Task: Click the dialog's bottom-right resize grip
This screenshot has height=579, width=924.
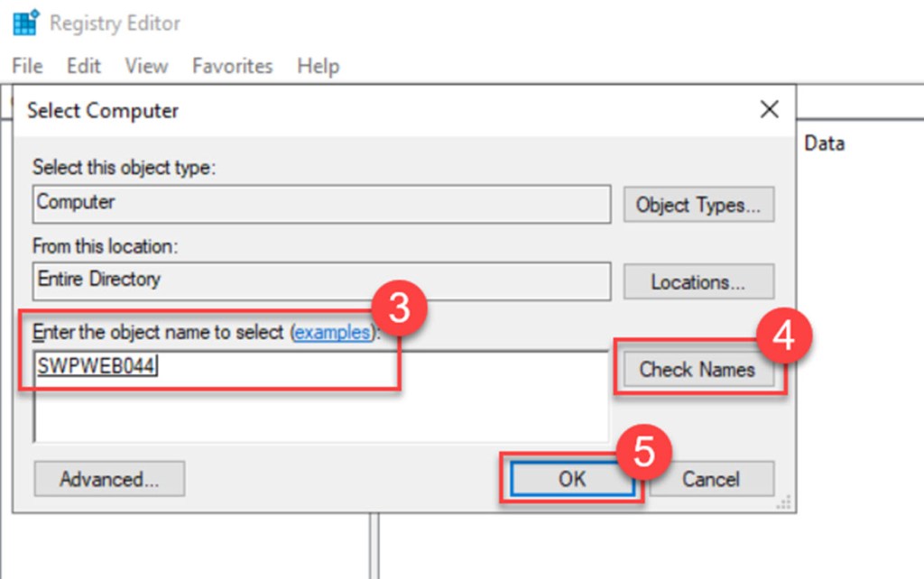Action: coord(785,502)
